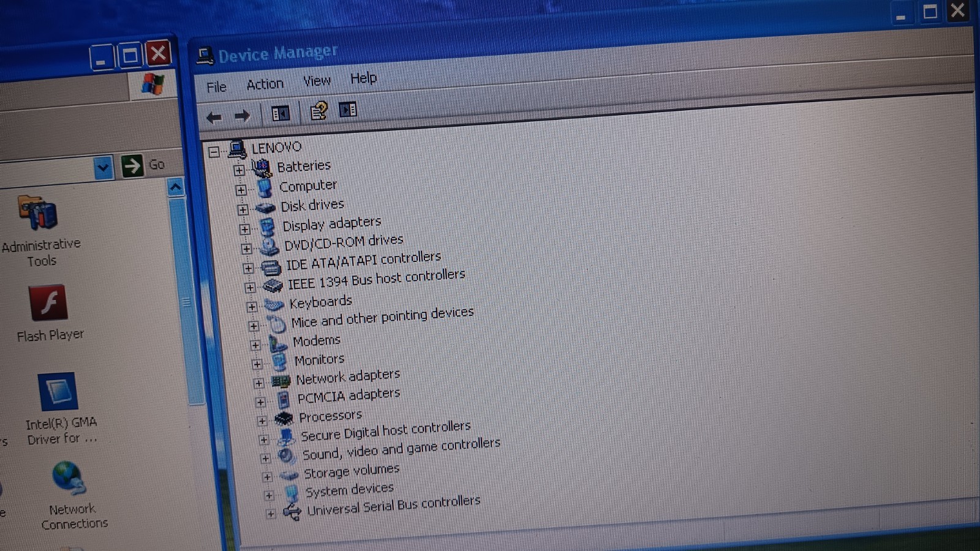Select the Batteries label in device tree
Viewport: 980px width, 551px height.
[304, 166]
